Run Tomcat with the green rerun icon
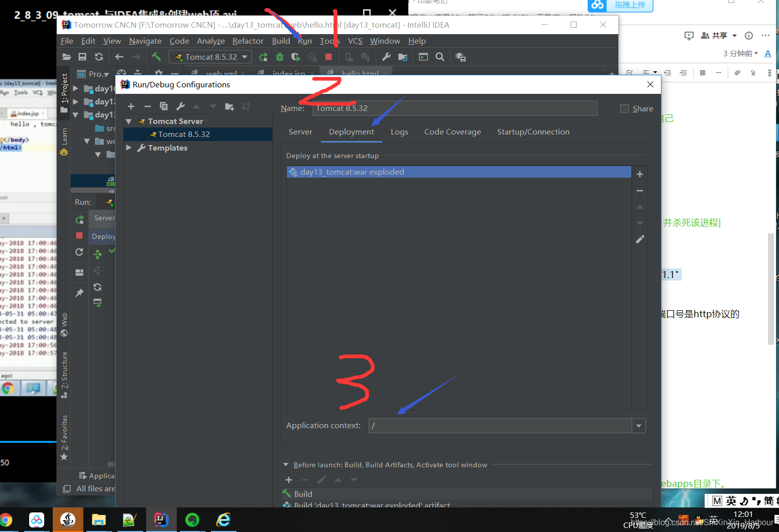The height and width of the screenshot is (532, 779). point(263,57)
